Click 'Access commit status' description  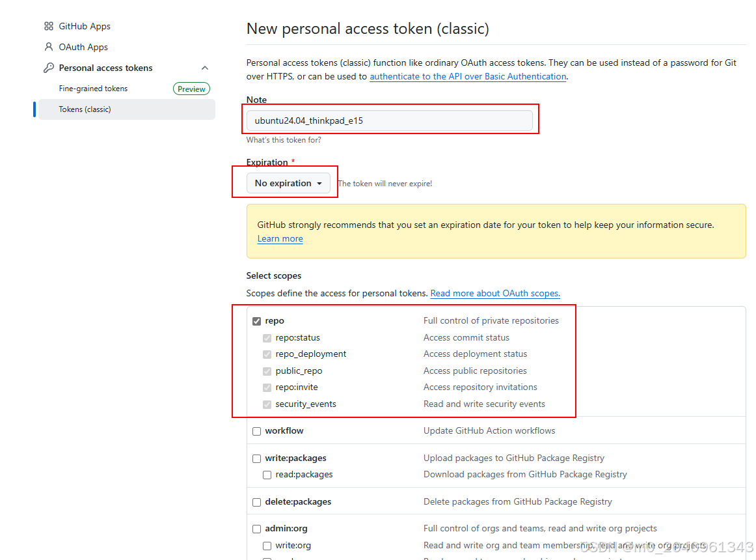pos(466,337)
